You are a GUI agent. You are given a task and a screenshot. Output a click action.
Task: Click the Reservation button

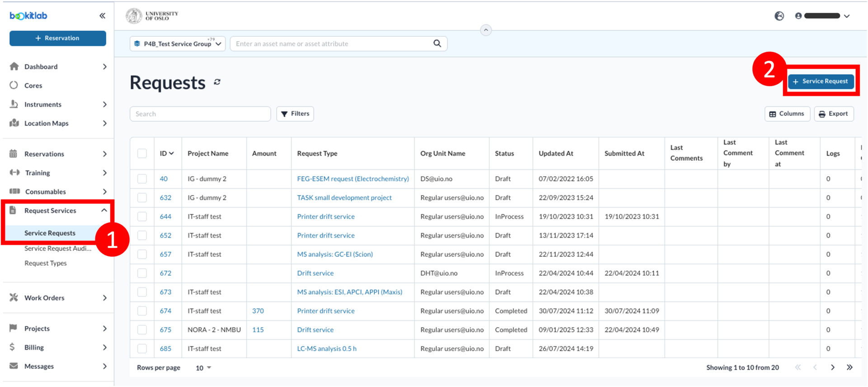click(58, 38)
